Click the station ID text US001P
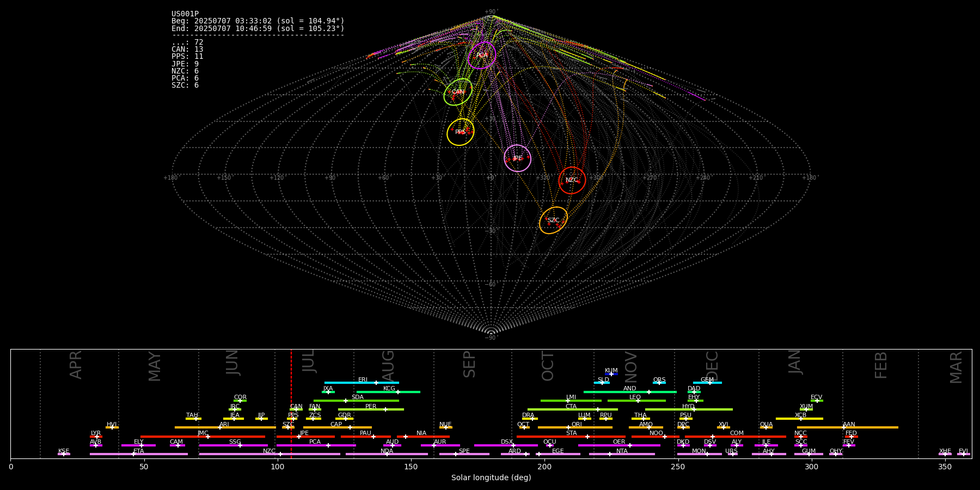This screenshot has height=490, width=980. [x=185, y=14]
